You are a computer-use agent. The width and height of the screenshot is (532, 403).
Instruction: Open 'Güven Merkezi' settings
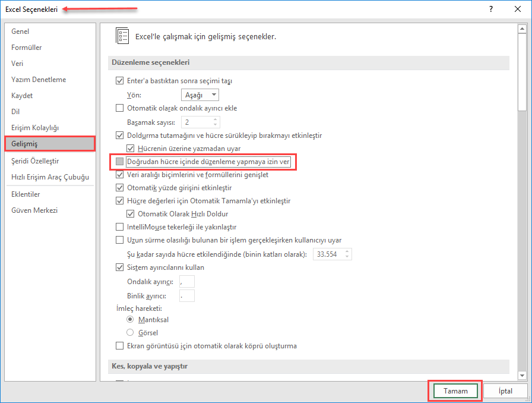coord(50,210)
